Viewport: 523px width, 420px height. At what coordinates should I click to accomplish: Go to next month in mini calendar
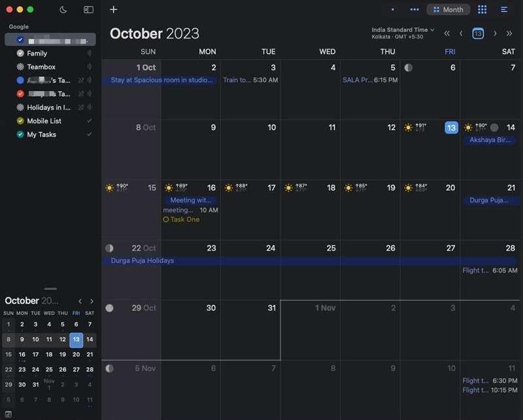(92, 301)
